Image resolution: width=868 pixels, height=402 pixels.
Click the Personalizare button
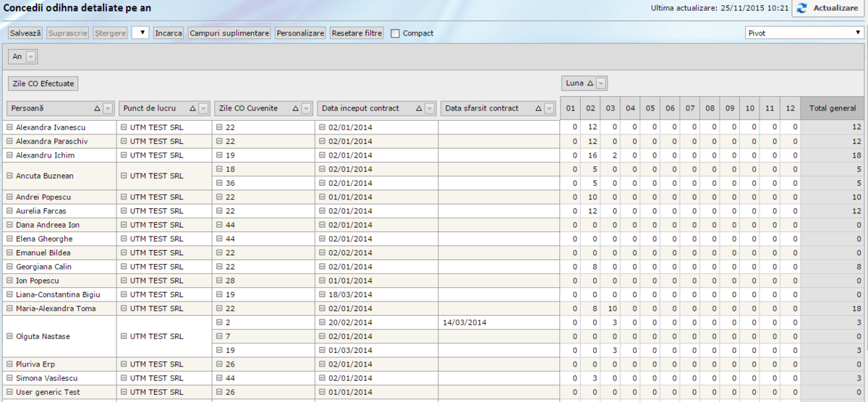point(300,33)
